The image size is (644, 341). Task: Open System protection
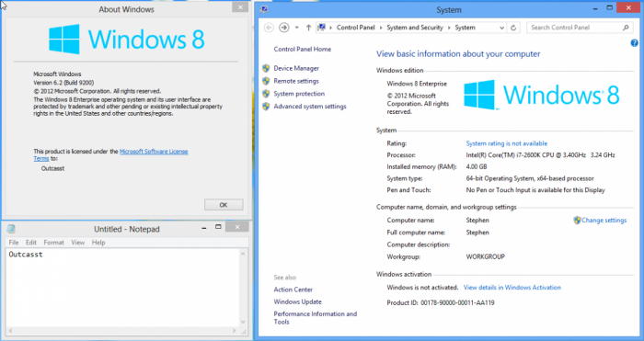(x=299, y=94)
